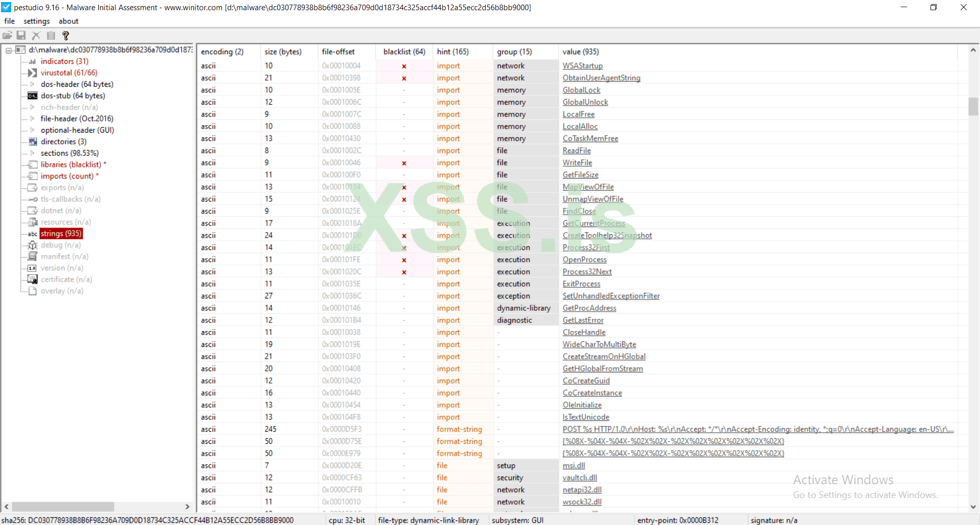Click the debug bug icon in tree

(x=33, y=245)
